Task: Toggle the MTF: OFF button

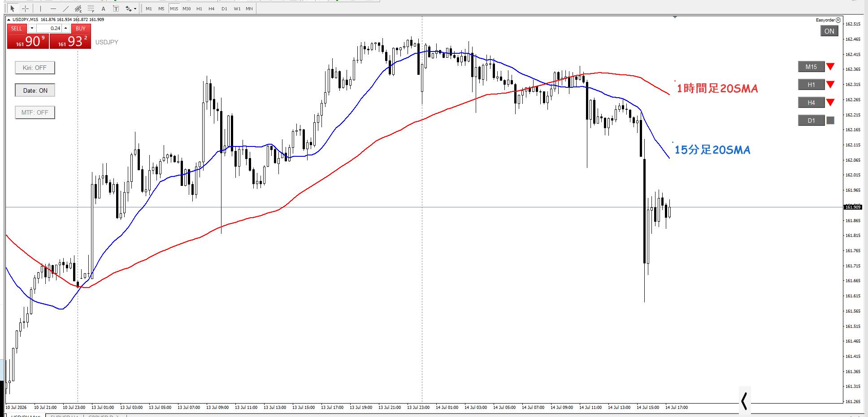Action: pyautogui.click(x=35, y=112)
